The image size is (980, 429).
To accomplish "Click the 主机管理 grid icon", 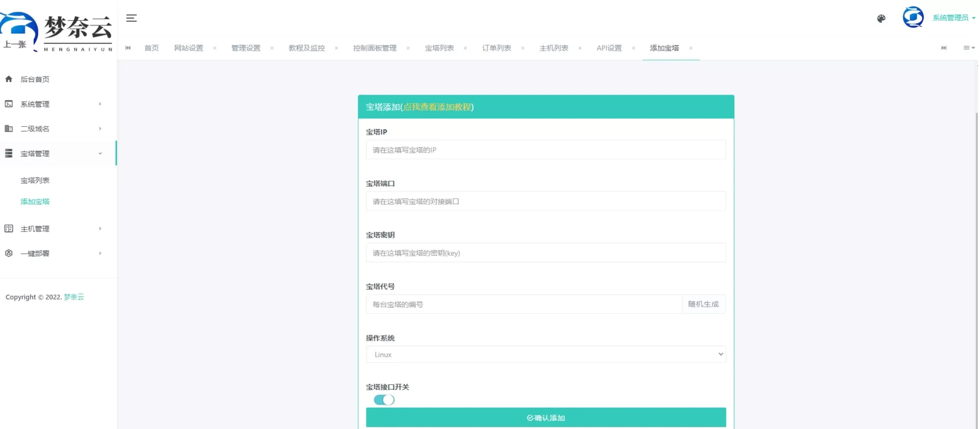I will click(9, 229).
